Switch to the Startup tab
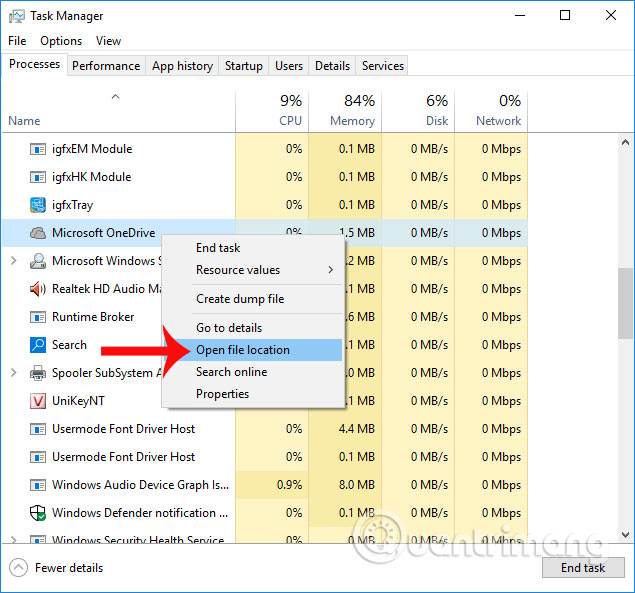The width and height of the screenshot is (635, 593). (244, 66)
